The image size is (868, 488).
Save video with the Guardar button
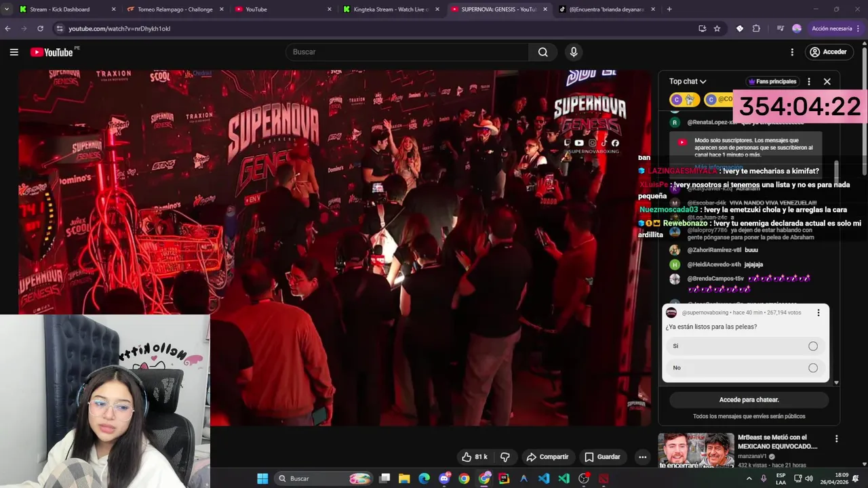pos(602,457)
